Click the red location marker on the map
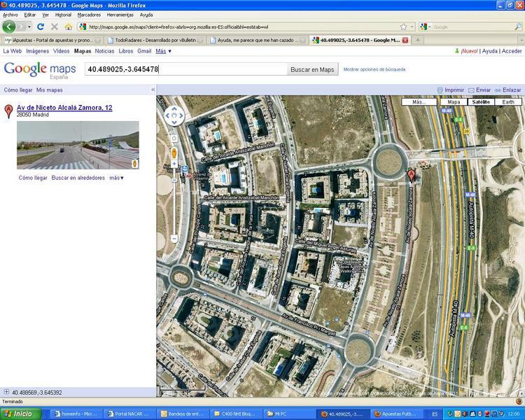Image resolution: width=525 pixels, height=420 pixels. [411, 174]
